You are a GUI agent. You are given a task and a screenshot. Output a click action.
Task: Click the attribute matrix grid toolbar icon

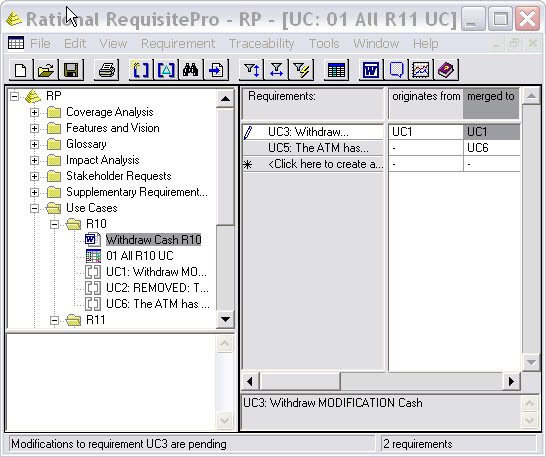click(x=336, y=70)
